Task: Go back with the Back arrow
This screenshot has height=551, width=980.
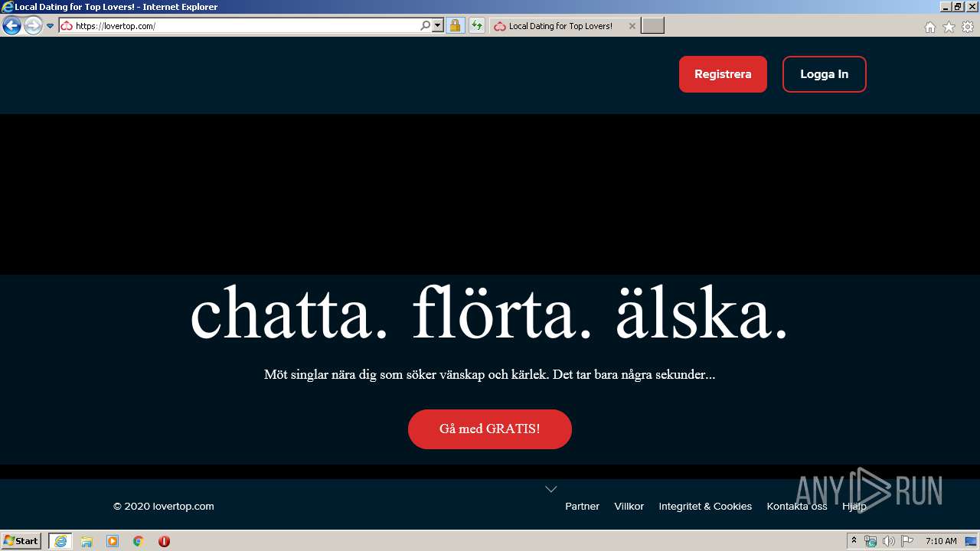Action: (x=11, y=26)
